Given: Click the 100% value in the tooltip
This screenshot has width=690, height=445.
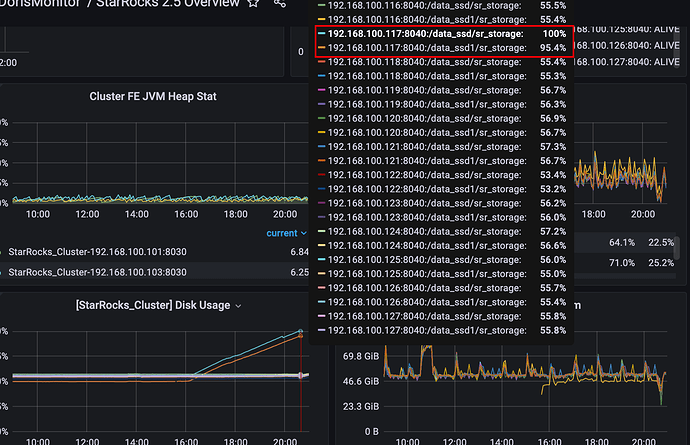Looking at the screenshot, I should tap(554, 34).
